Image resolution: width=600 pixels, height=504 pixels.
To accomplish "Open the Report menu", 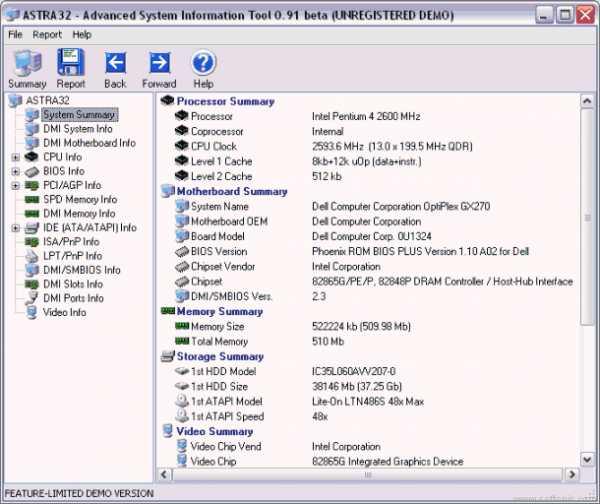I will (x=47, y=34).
